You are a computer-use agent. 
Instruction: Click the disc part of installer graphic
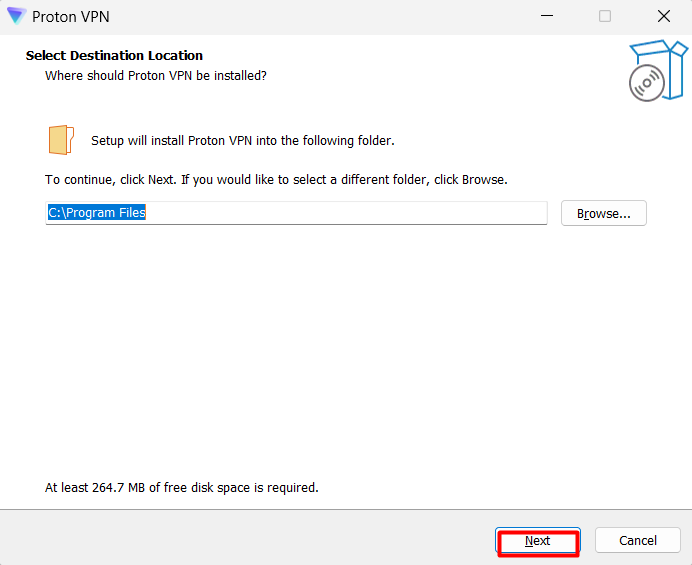coord(647,83)
